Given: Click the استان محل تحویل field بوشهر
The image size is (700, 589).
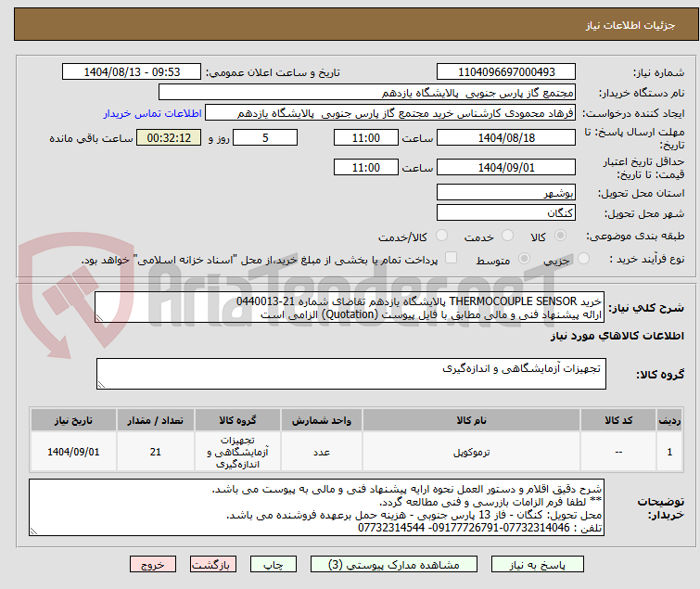Looking at the screenshot, I should click(x=506, y=192).
